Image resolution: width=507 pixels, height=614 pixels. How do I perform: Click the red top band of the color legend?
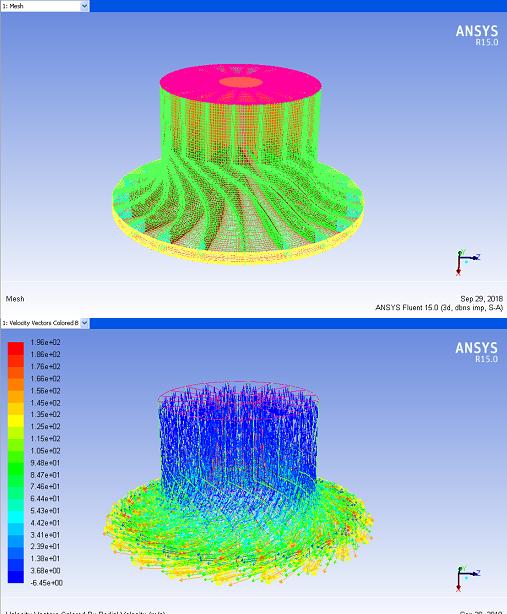click(16, 348)
